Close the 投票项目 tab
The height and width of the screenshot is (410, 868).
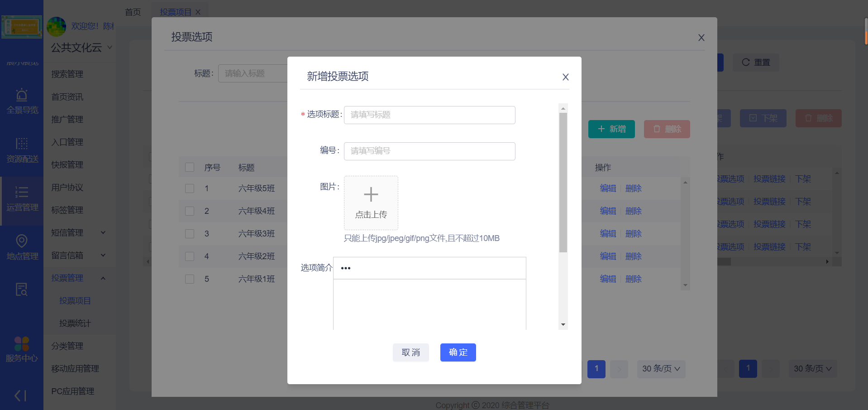pyautogui.click(x=198, y=12)
